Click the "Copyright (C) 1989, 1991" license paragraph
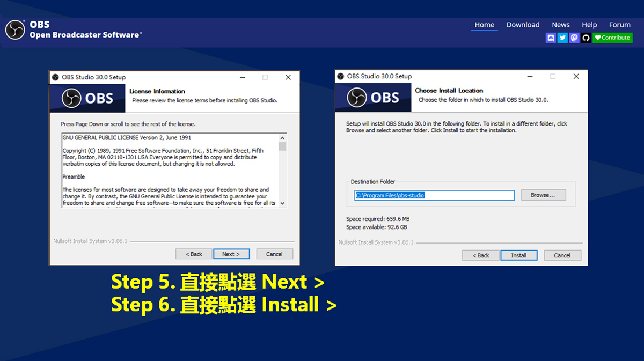The image size is (644, 361). 163,158
